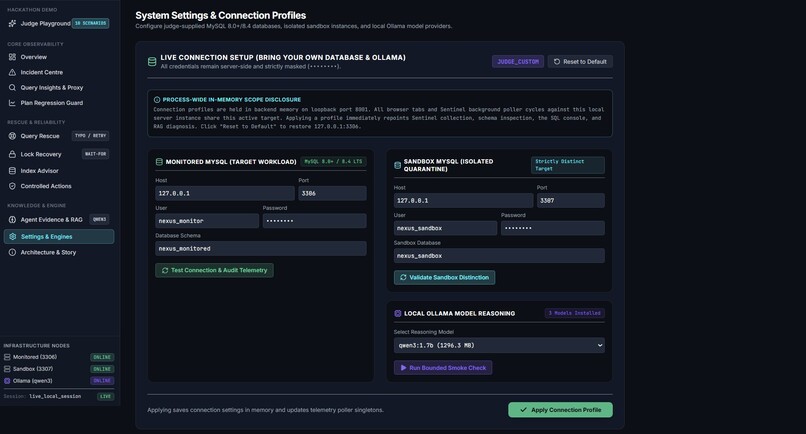Click the ONLINE badge for Ollama (qwen3)
This screenshot has width=806, height=434.
click(102, 381)
